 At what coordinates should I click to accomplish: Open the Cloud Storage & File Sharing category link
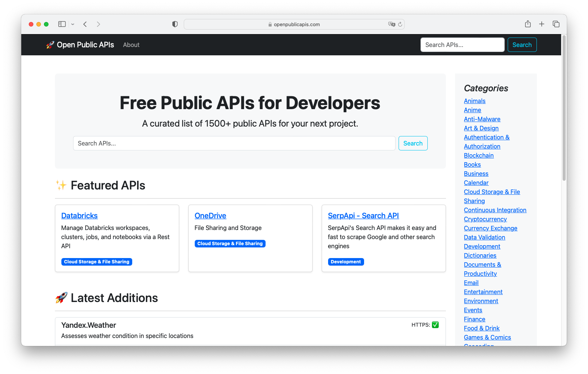(492, 196)
